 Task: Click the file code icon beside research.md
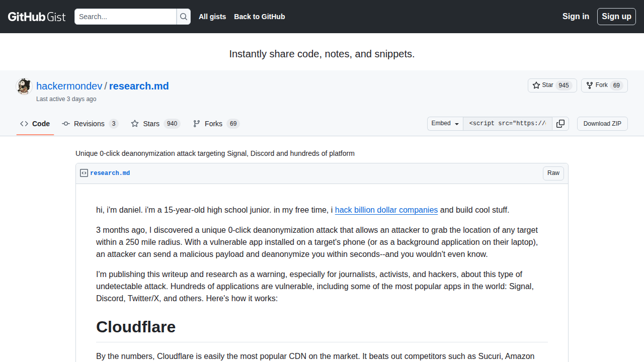(84, 173)
